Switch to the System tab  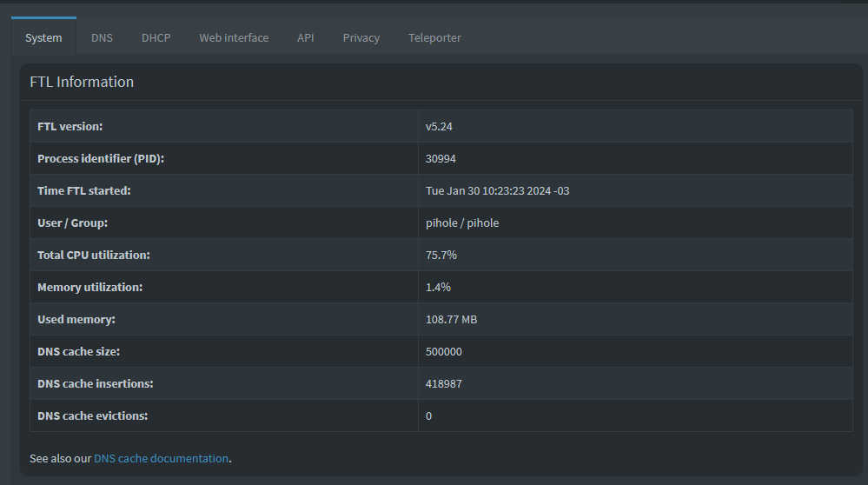tap(43, 37)
